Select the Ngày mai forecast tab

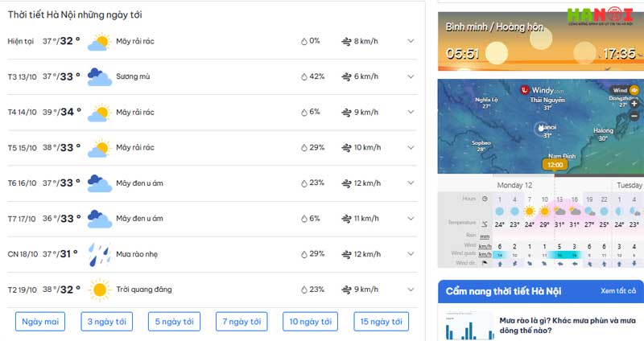pyautogui.click(x=40, y=322)
